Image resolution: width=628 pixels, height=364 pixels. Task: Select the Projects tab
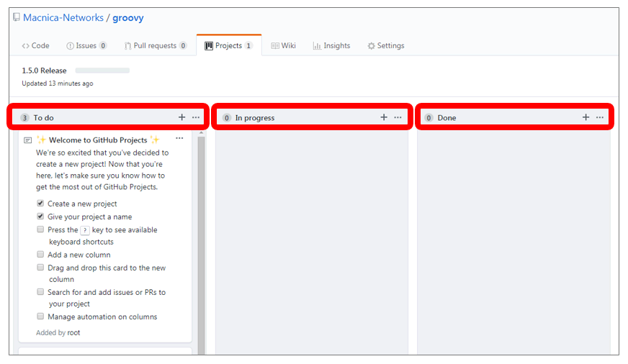coord(229,45)
